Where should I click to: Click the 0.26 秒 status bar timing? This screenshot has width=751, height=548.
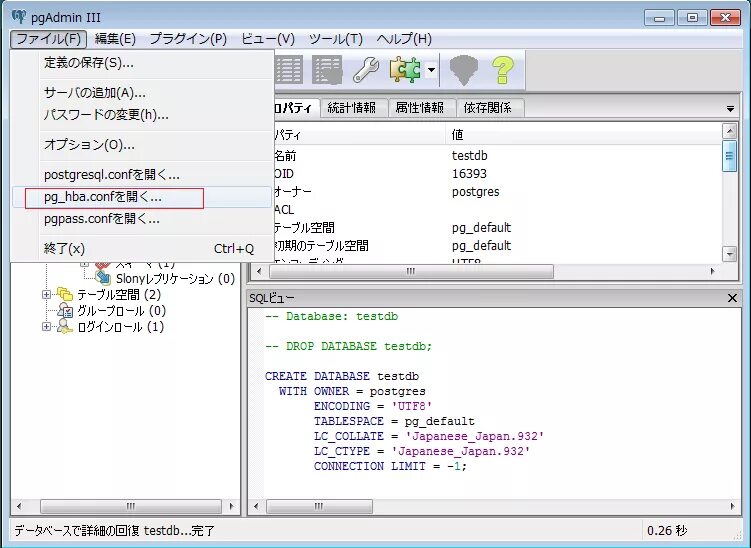(x=667, y=531)
